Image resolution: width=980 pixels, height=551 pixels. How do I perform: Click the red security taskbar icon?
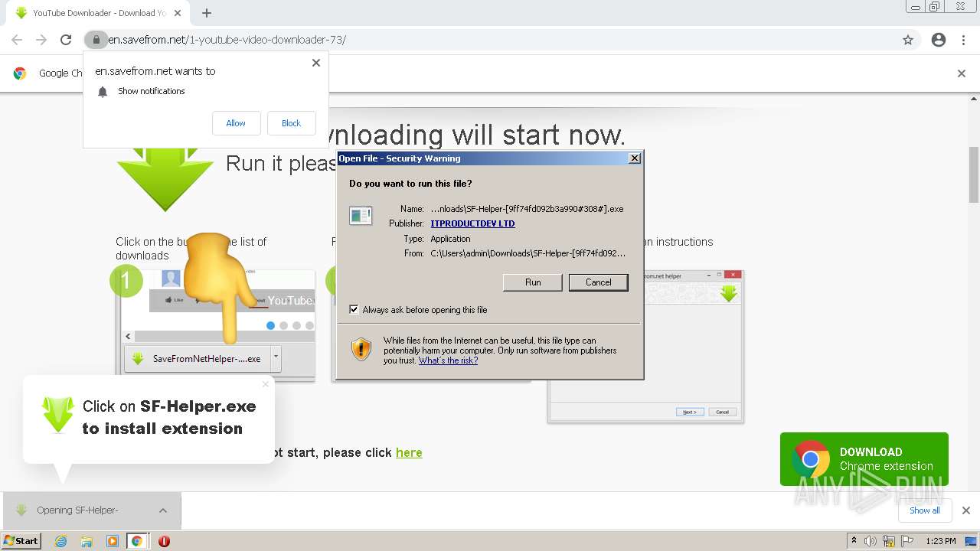pyautogui.click(x=164, y=541)
